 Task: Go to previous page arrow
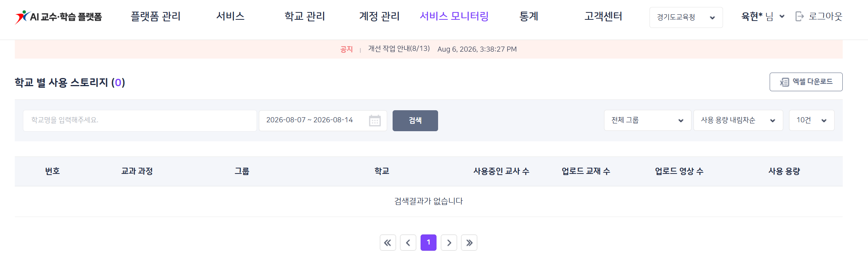point(408,243)
